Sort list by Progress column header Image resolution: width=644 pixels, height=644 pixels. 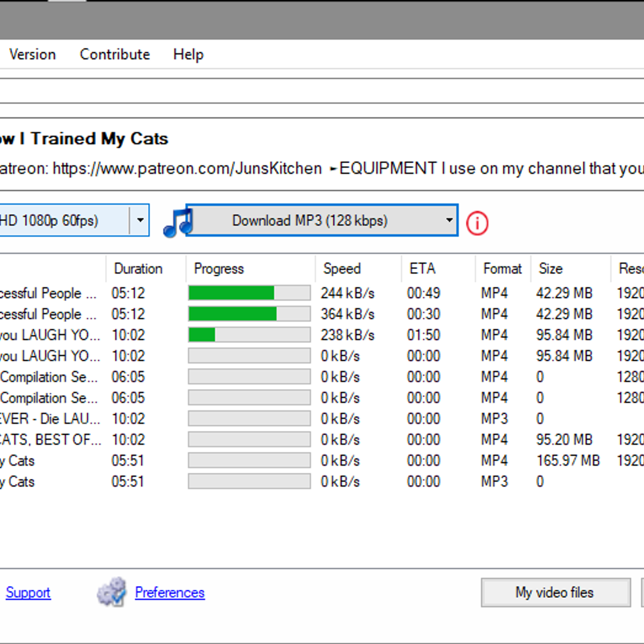pos(219,268)
